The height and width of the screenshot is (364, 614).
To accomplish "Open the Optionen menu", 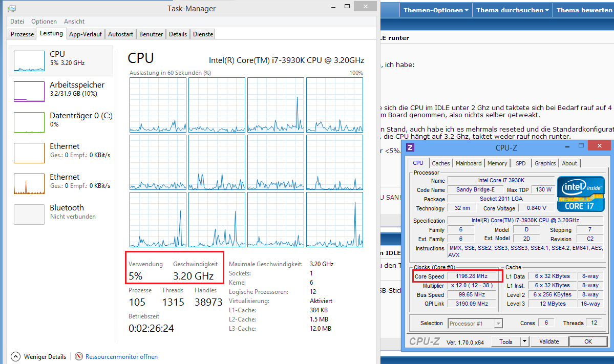I will (44, 22).
